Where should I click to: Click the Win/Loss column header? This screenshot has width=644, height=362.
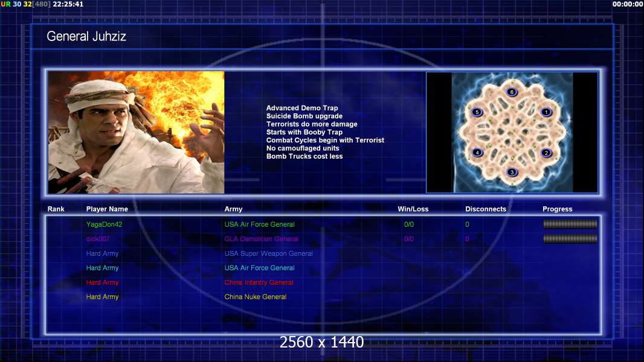[413, 209]
